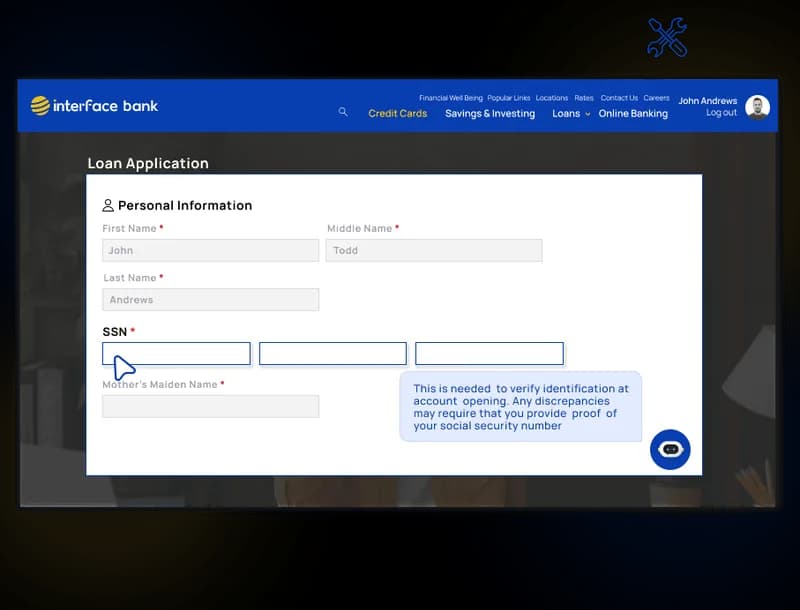Click the third SSN input box

point(489,353)
